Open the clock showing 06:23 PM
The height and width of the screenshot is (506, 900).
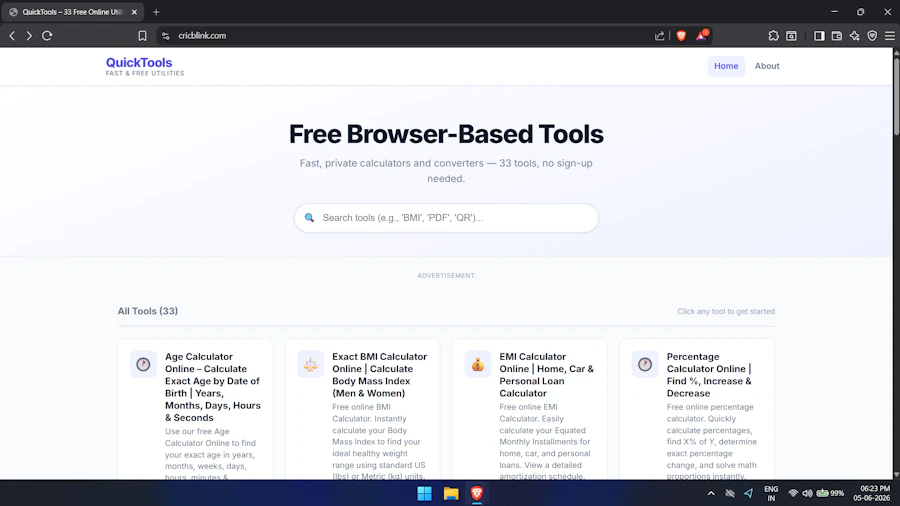871,493
